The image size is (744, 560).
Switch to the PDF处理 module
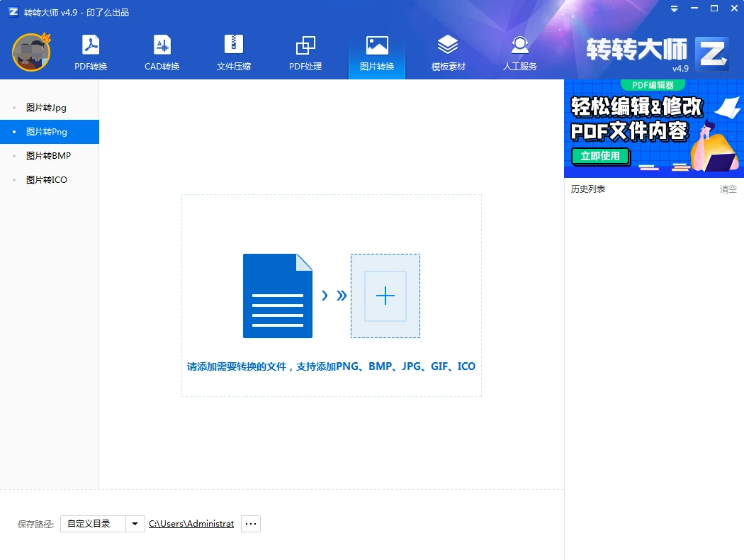305,52
